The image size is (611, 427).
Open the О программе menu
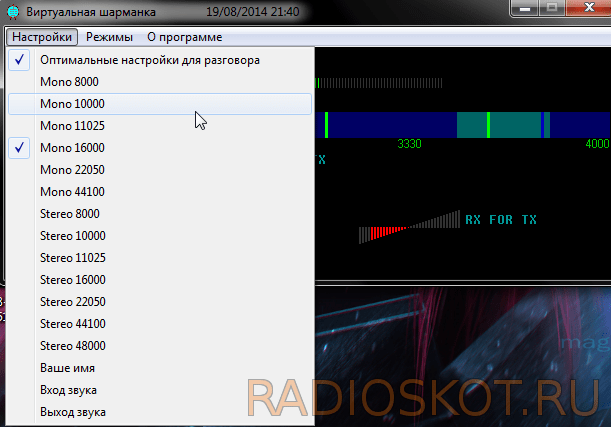pyautogui.click(x=185, y=37)
